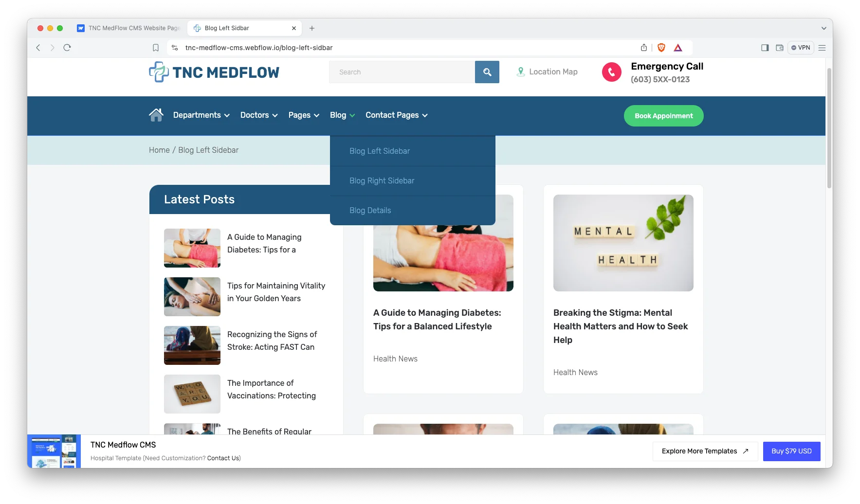Open the Buy $79 USD link

791,451
